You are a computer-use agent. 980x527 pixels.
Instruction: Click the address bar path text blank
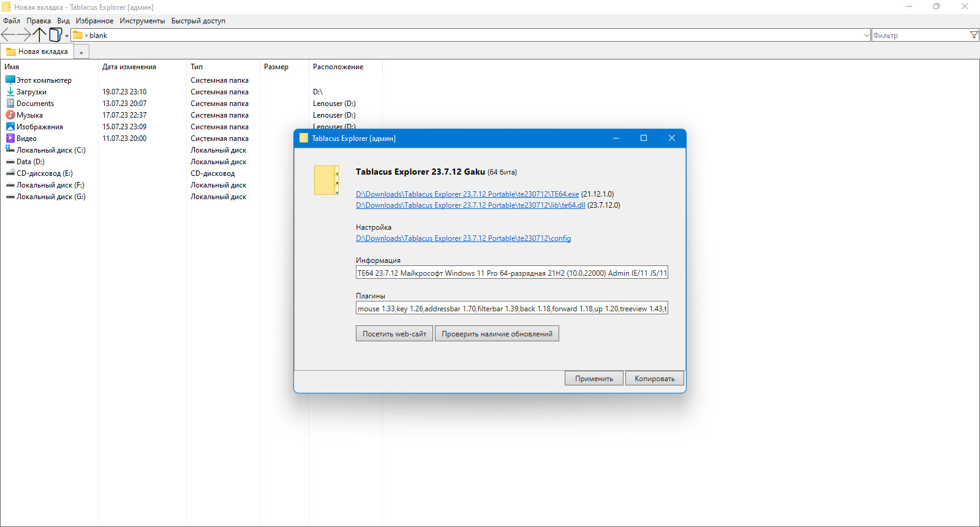(x=98, y=36)
